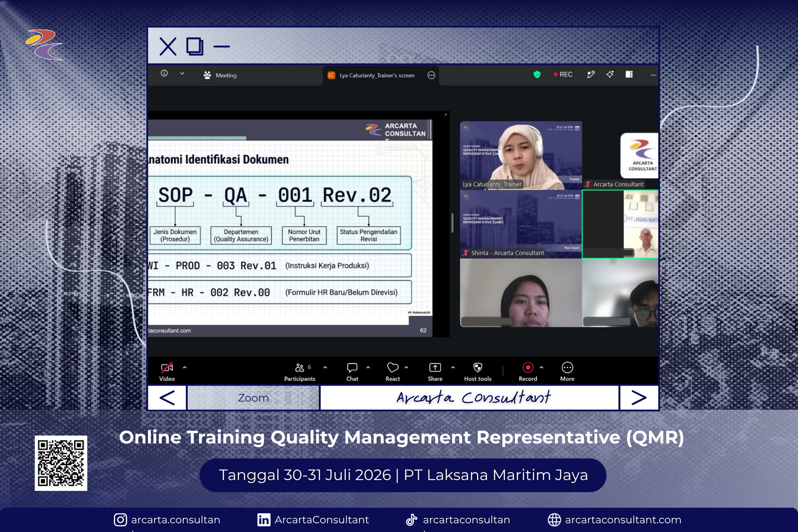Click the next arrow in the frame
Image resolution: width=798 pixels, height=532 pixels.
(639, 398)
